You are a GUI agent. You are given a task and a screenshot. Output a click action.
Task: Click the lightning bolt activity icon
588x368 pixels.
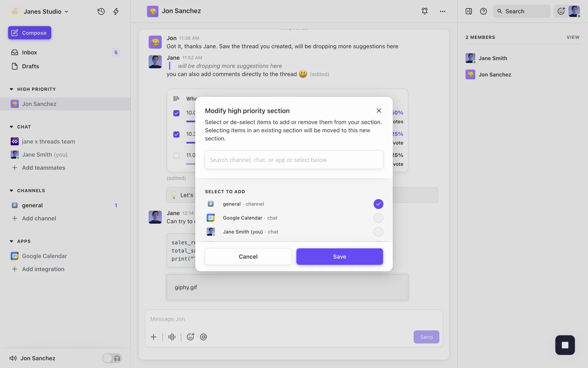click(x=116, y=11)
